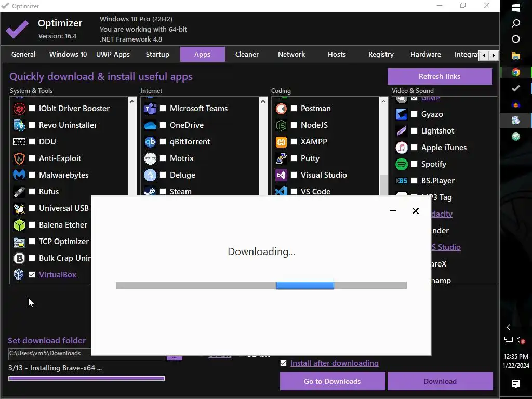
Task: Click the Download button
Action: point(440,381)
